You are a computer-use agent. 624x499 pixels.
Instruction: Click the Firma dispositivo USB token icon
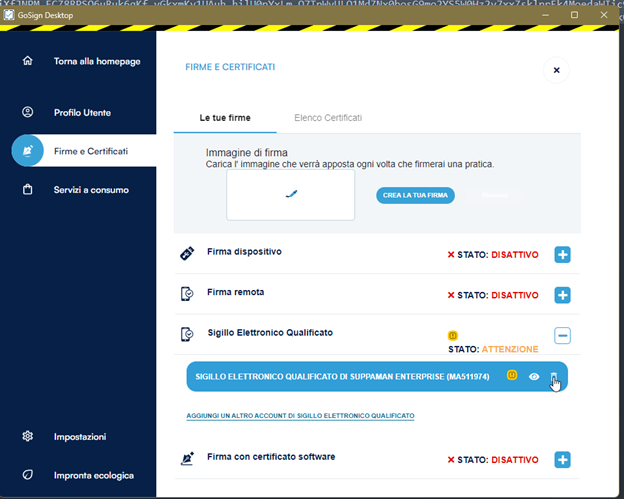(186, 255)
